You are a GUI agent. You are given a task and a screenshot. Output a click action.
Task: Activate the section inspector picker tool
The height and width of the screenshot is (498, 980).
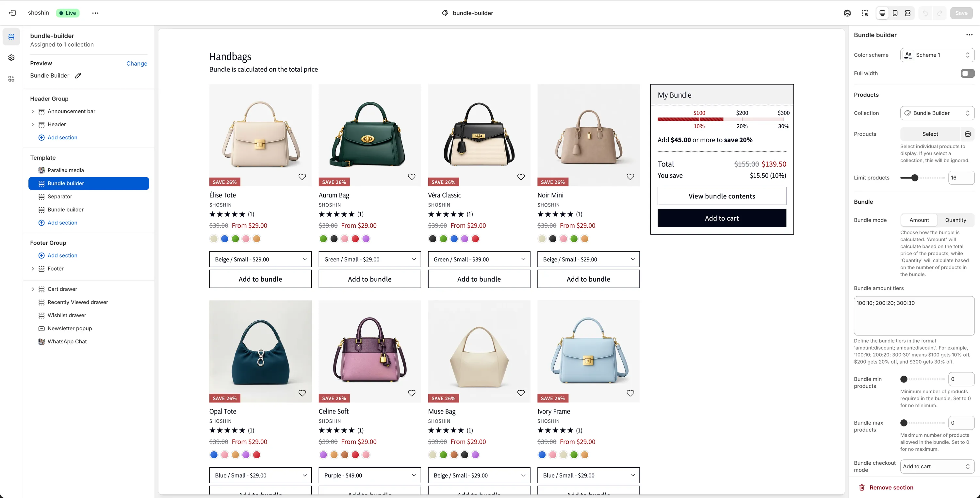coord(865,12)
